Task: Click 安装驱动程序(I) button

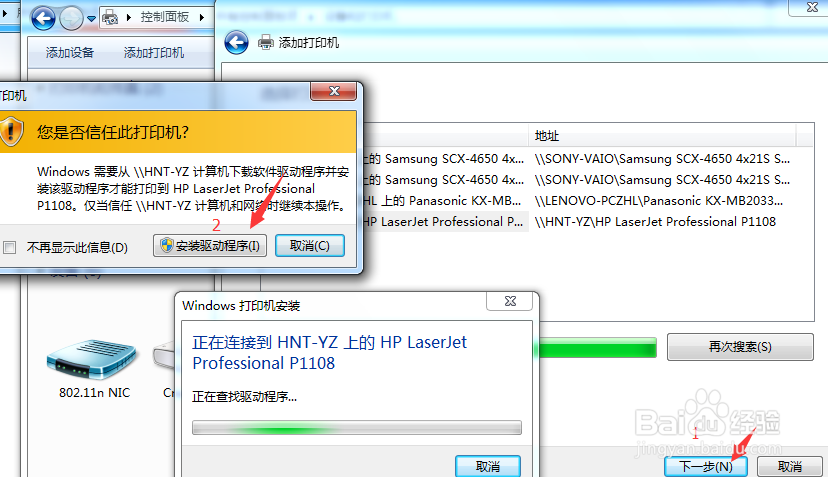Action: (210, 246)
